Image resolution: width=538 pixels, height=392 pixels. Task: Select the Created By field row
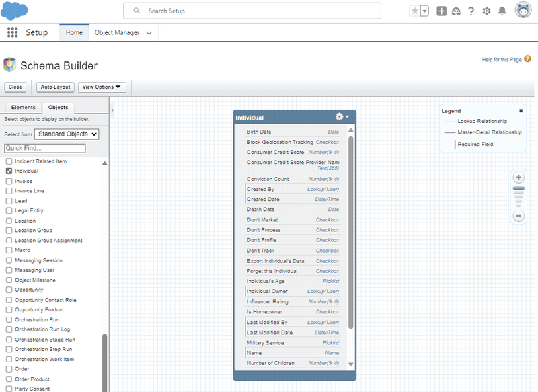pyautogui.click(x=293, y=189)
